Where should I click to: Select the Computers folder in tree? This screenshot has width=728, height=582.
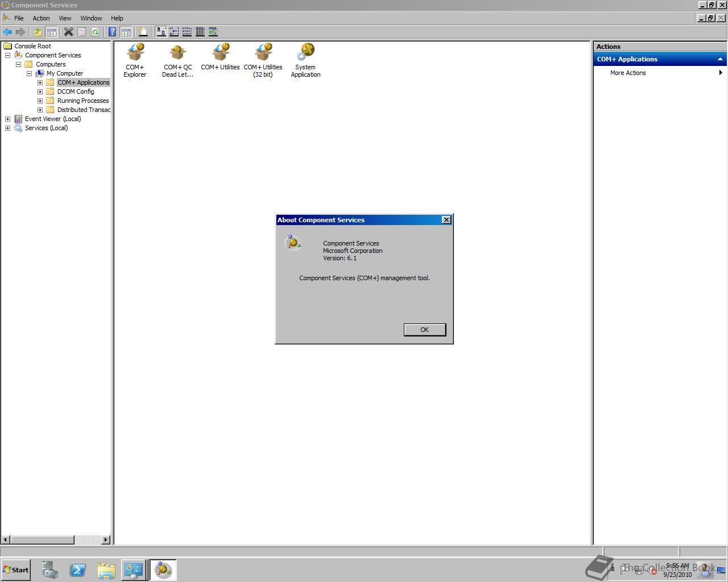[x=51, y=64]
